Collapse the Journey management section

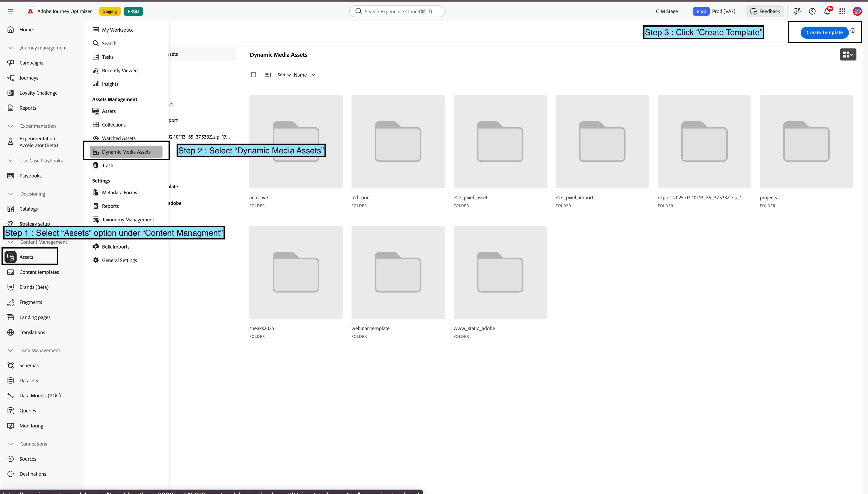point(11,48)
